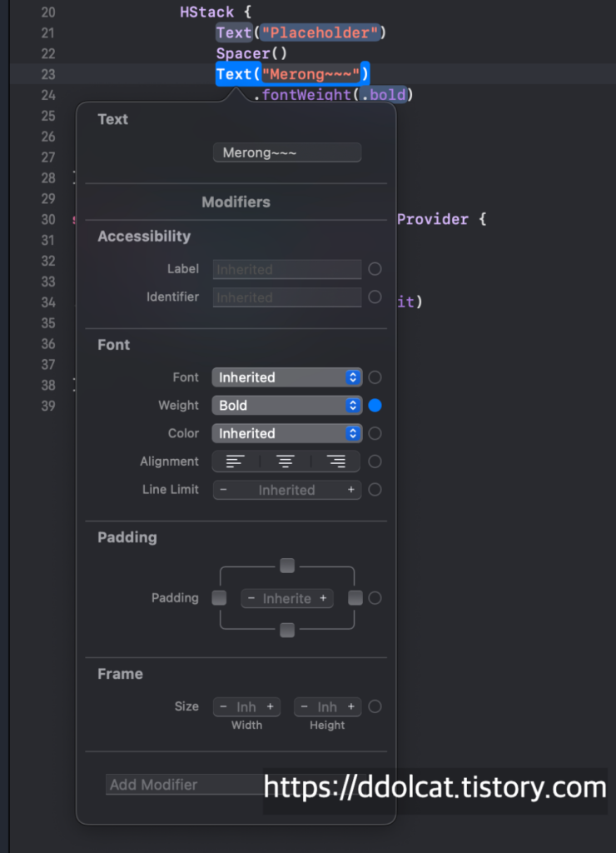Click the Merong~~~ text field
Screen dimensions: 616x853
pyautogui.click(x=287, y=153)
